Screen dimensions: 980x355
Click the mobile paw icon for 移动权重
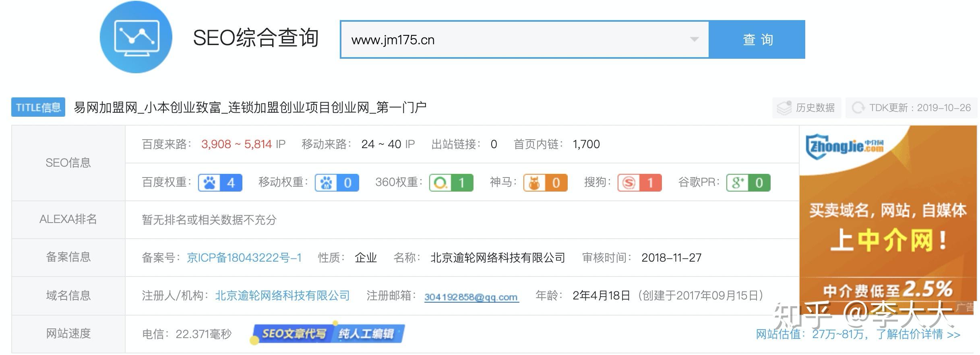[326, 183]
